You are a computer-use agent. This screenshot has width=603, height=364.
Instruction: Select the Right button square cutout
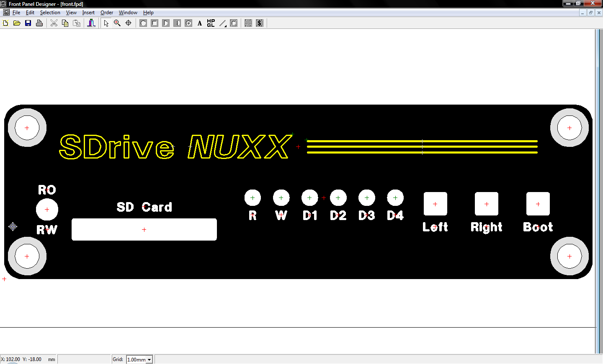487,204
